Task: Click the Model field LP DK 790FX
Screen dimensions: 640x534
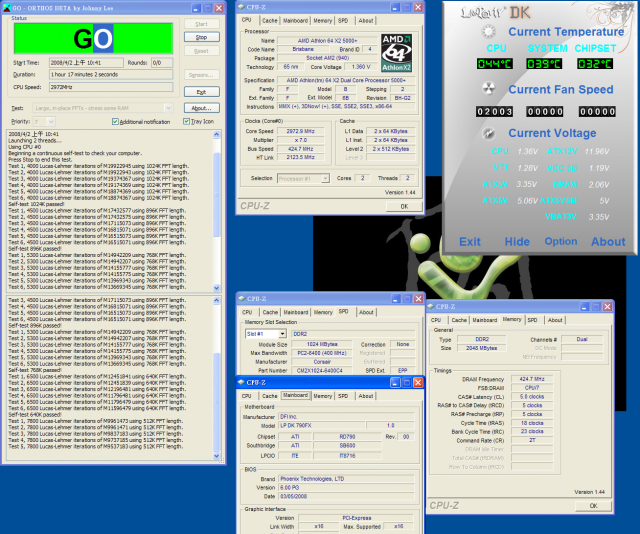Action: [x=322, y=425]
